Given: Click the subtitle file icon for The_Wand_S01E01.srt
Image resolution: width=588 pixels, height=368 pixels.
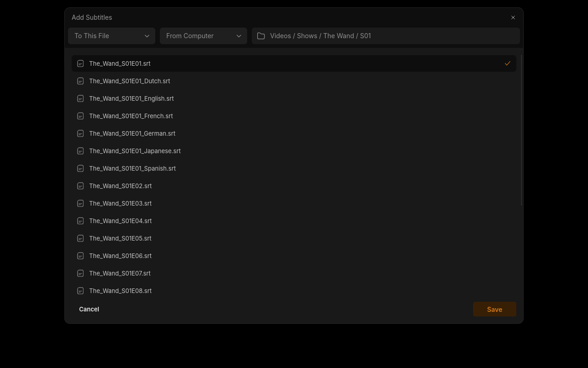Looking at the screenshot, I should [80, 63].
